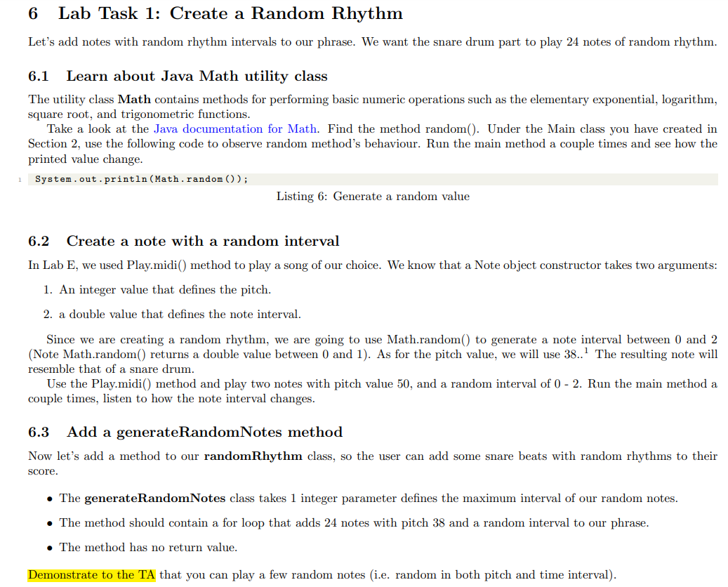Click the section number "6.3"
The image size is (728, 587).
click(39, 432)
